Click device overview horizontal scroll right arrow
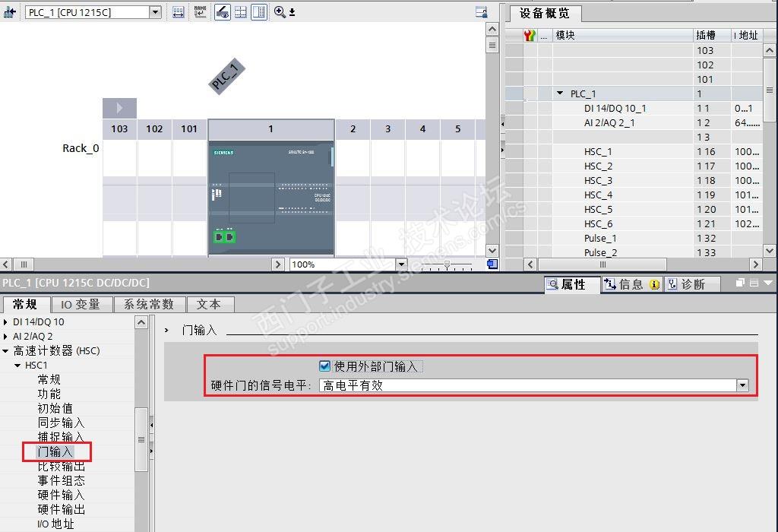This screenshot has height=532, width=778. pos(756,264)
